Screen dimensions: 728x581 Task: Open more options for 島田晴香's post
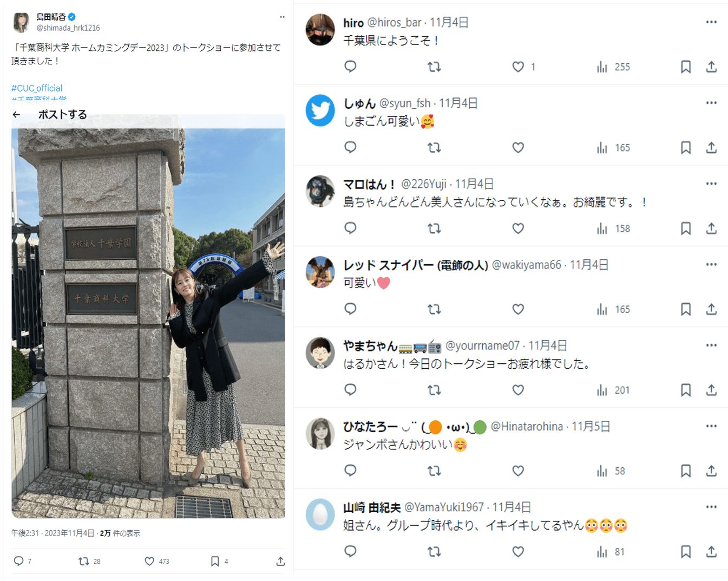282,17
